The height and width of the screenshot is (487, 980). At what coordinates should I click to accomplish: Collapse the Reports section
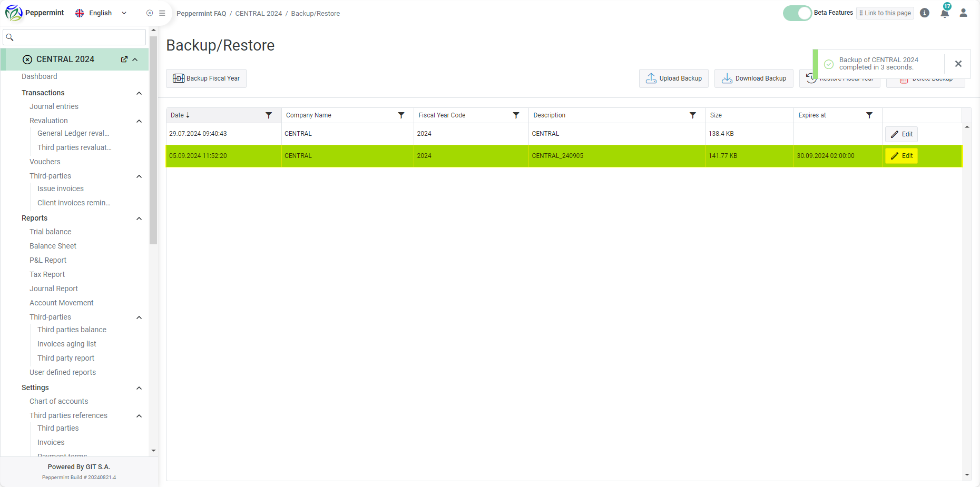(x=139, y=218)
